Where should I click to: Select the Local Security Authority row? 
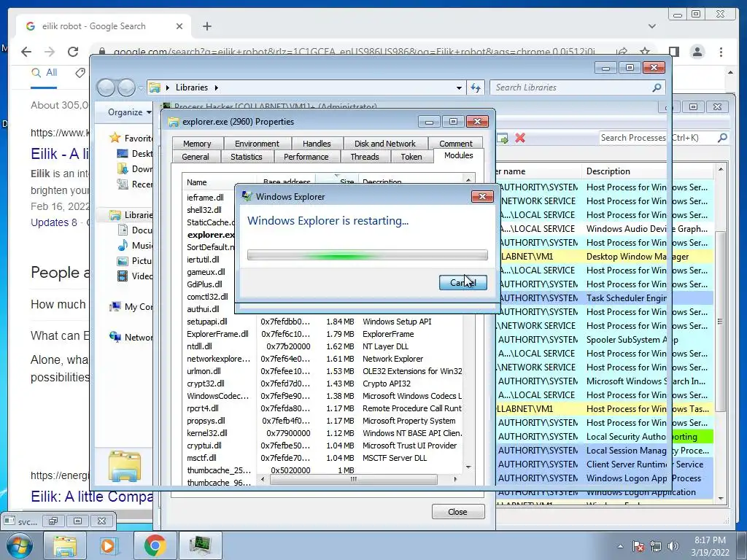point(605,436)
